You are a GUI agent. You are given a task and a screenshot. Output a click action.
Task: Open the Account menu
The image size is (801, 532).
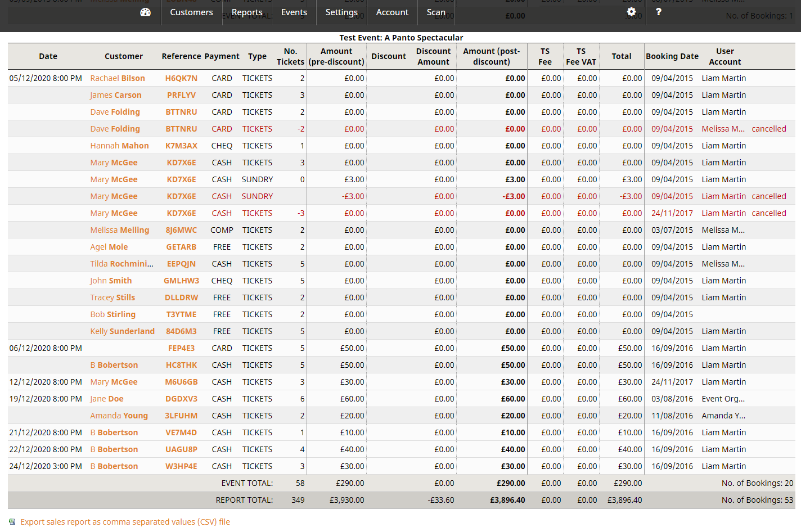coord(392,12)
